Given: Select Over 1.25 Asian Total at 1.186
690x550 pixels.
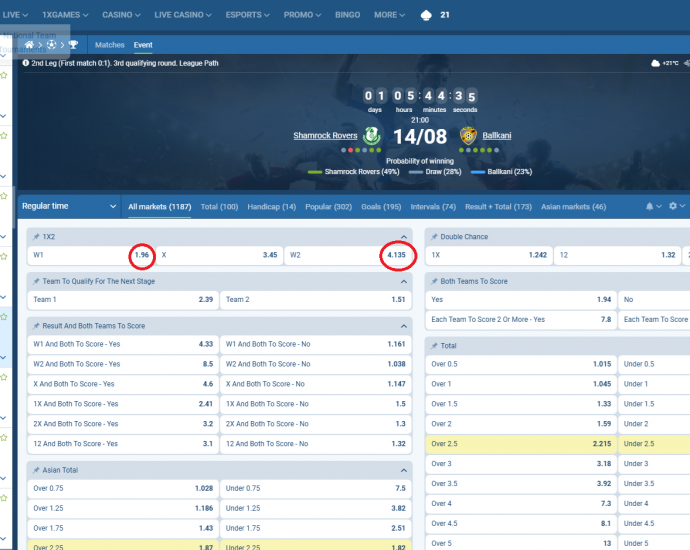Looking at the screenshot, I should click(x=123, y=508).
